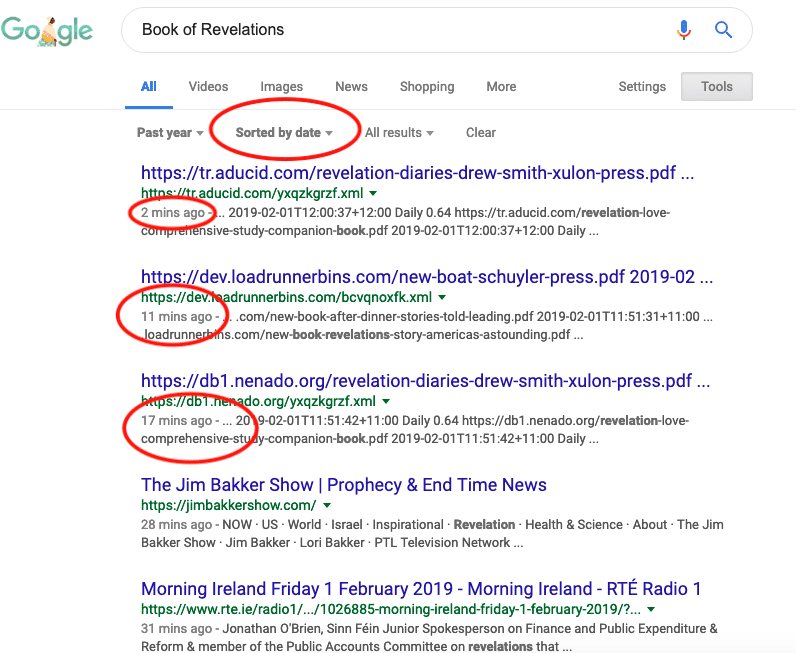Switch to the Videos tab

[x=208, y=87]
